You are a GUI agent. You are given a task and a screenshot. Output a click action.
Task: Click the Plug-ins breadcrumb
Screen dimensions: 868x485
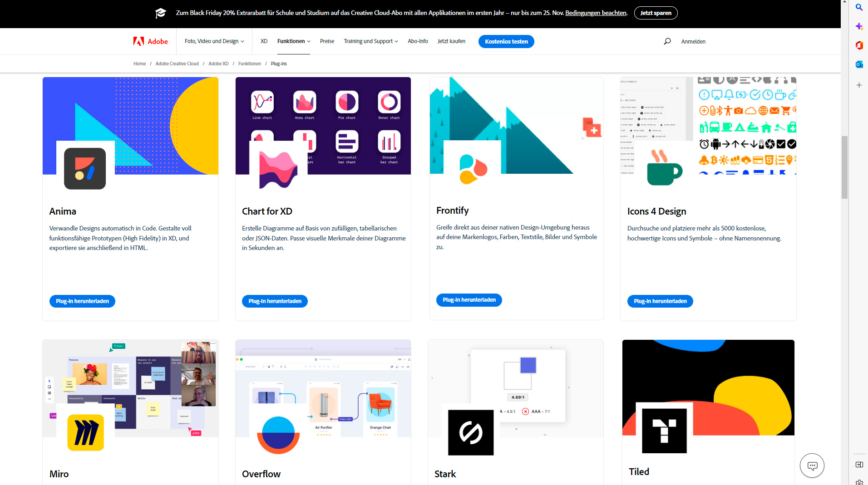[x=279, y=64]
